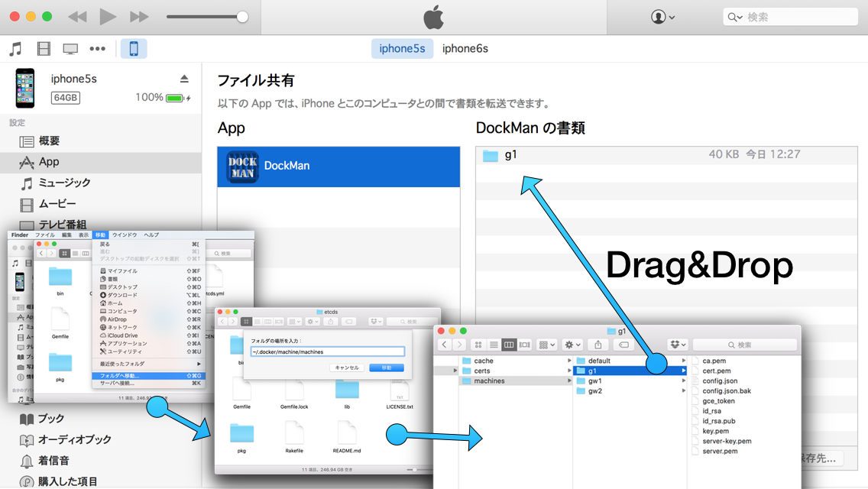Adjust the iTunes volume slider
The width and height of the screenshot is (868, 489).
click(x=241, y=17)
